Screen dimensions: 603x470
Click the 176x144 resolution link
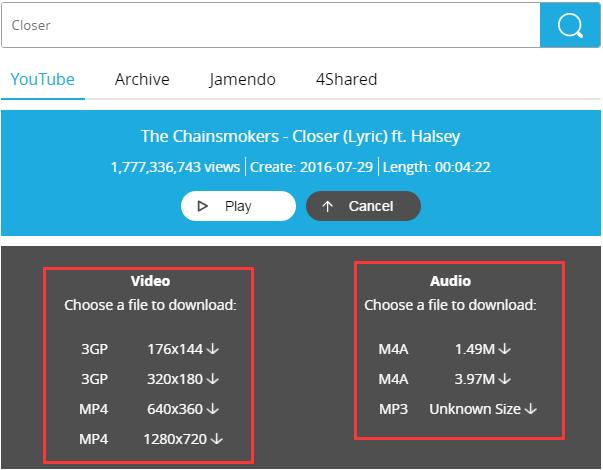[175, 349]
